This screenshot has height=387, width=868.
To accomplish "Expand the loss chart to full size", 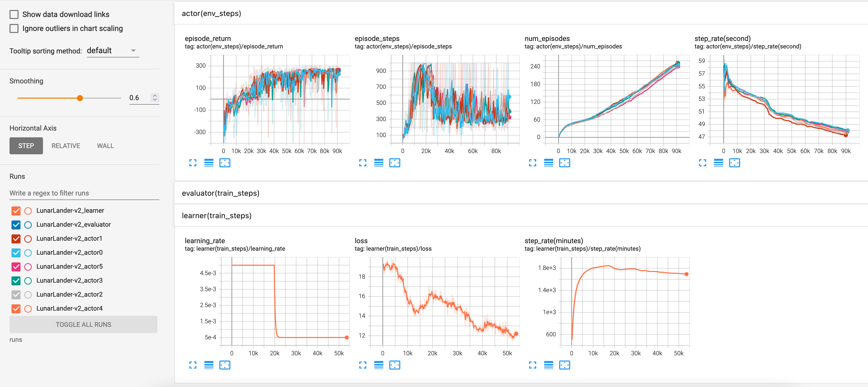I will click(x=363, y=365).
